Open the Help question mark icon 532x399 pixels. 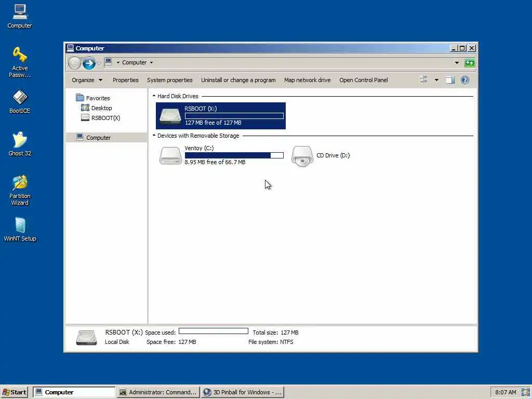(x=465, y=80)
